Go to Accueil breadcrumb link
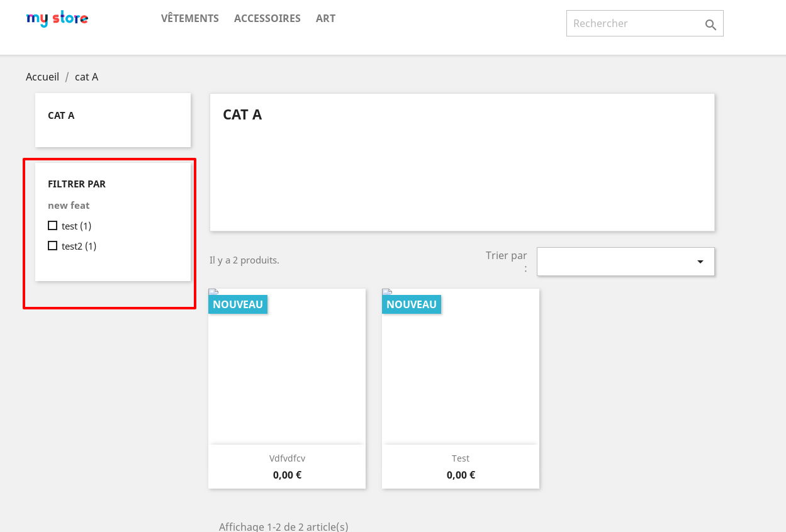This screenshot has height=532, width=786. pos(42,77)
